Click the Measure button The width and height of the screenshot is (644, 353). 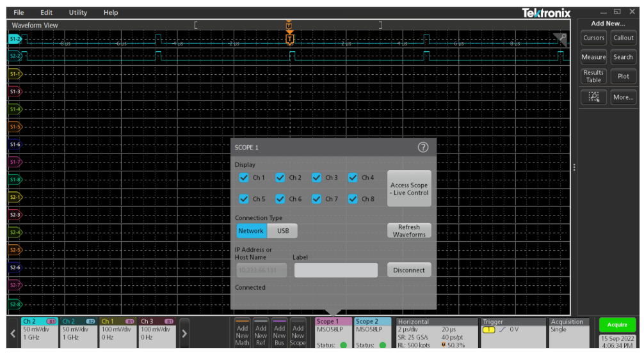point(593,57)
